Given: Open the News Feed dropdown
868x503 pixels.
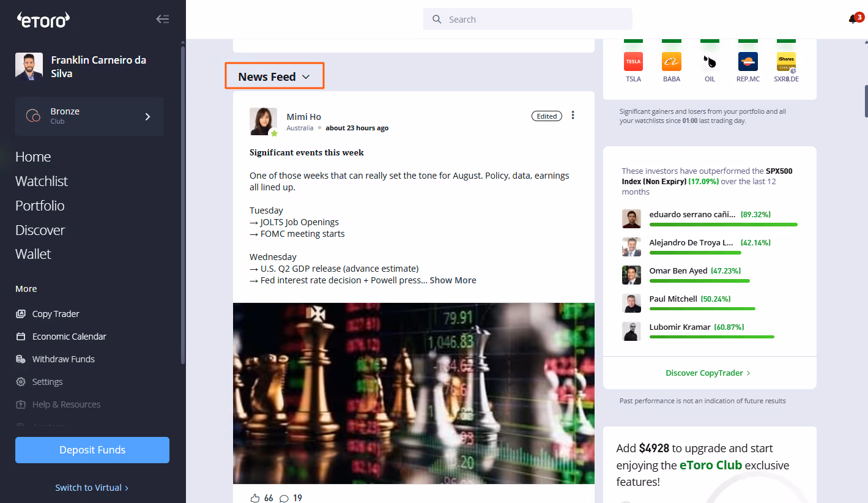Looking at the screenshot, I should pyautogui.click(x=275, y=76).
